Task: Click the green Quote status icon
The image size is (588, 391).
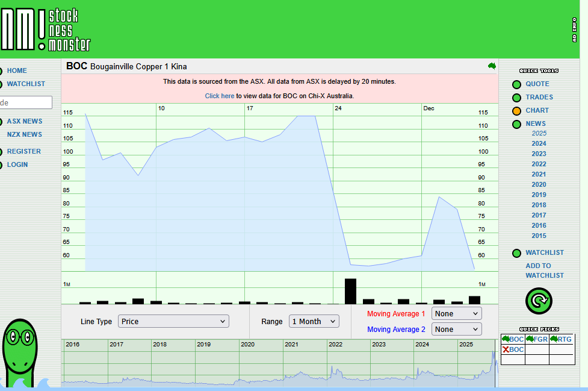Action: (516, 84)
